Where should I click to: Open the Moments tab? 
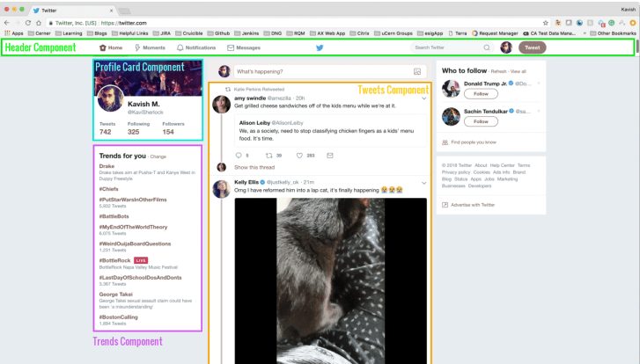pos(150,47)
